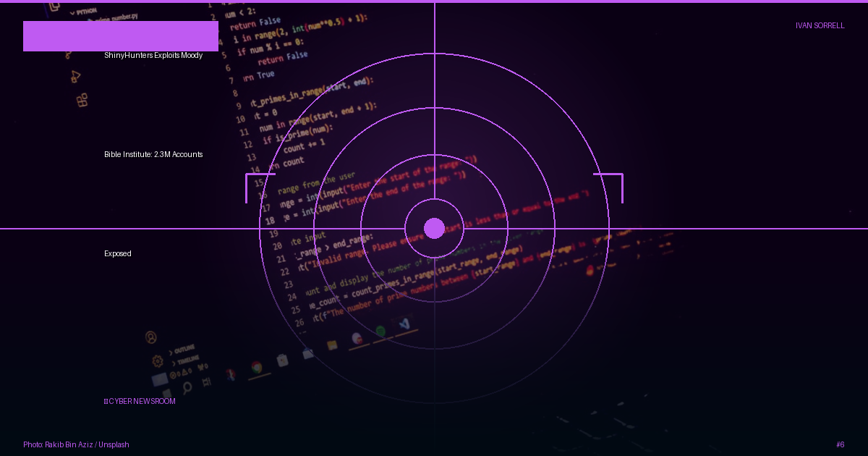Click the purple center dot of target
Screen dimensions: 868x456
click(x=434, y=228)
